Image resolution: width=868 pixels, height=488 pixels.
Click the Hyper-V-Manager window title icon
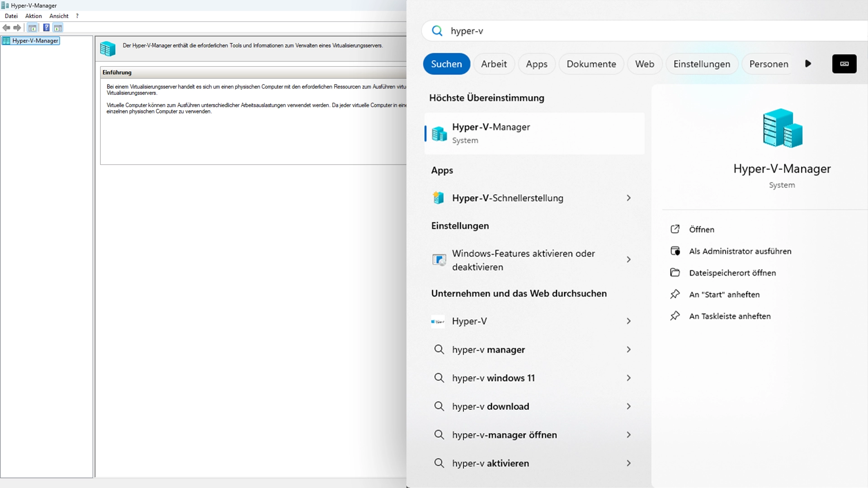(5, 5)
